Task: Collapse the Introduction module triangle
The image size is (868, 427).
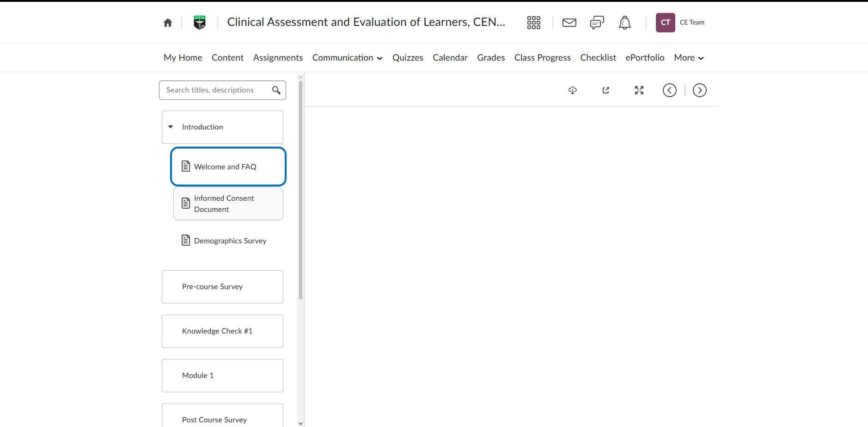Action: coord(171,127)
